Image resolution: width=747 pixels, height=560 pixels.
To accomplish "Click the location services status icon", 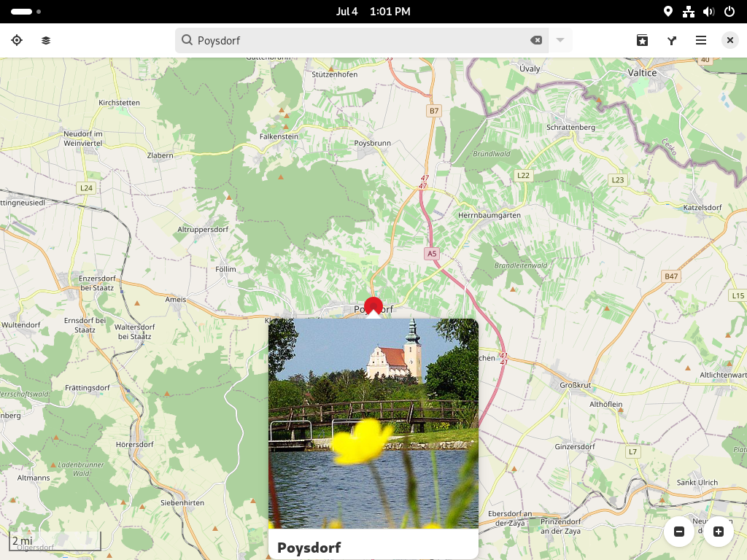I will click(668, 12).
